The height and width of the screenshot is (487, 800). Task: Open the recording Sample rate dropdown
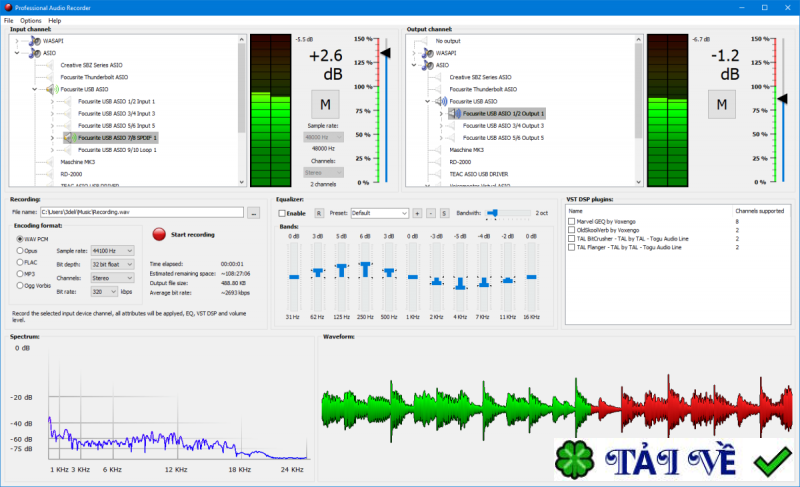pos(112,250)
